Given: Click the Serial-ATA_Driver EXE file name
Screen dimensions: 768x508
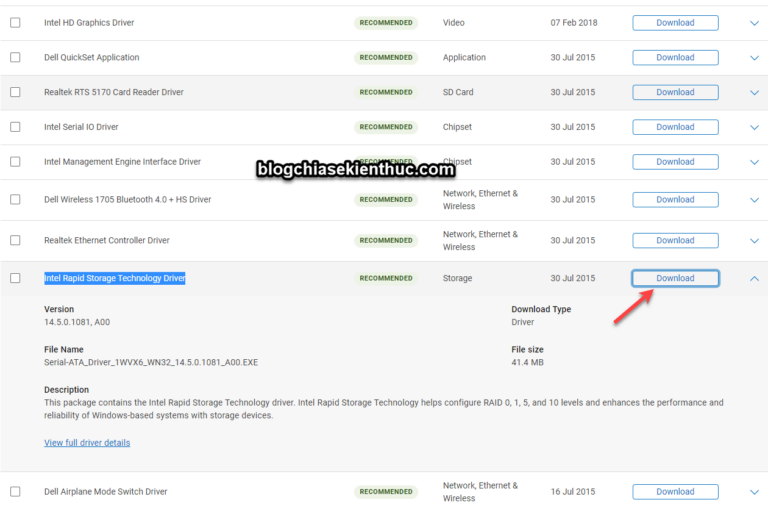Looking at the screenshot, I should tap(151, 363).
